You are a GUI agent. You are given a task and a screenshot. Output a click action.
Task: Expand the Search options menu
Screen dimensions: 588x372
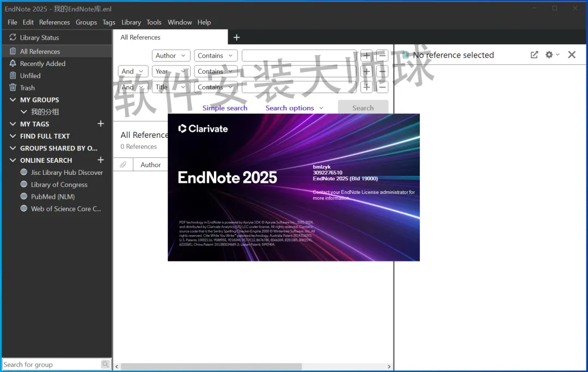[x=295, y=108]
